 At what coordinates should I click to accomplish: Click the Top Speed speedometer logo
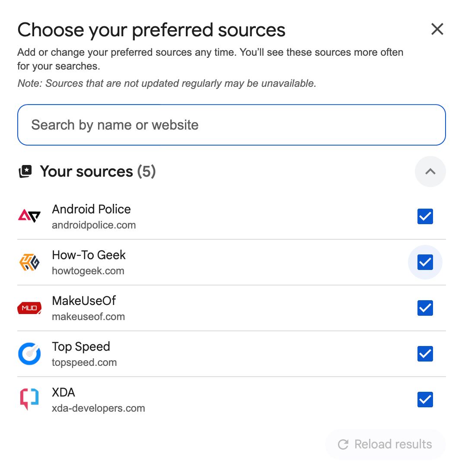(x=29, y=354)
